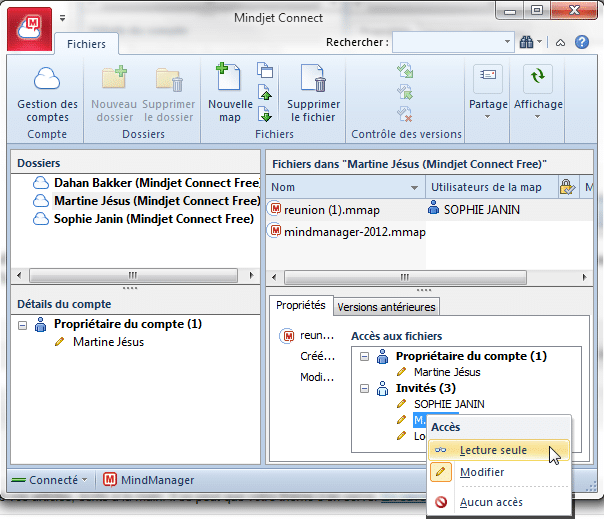
Task: Collapse Propriétaire du compte in Détails du compte
Action: [x=22, y=325]
